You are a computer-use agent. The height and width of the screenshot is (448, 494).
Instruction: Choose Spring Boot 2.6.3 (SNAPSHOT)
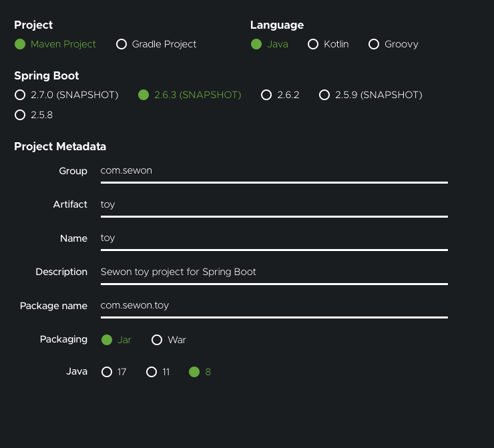click(144, 95)
